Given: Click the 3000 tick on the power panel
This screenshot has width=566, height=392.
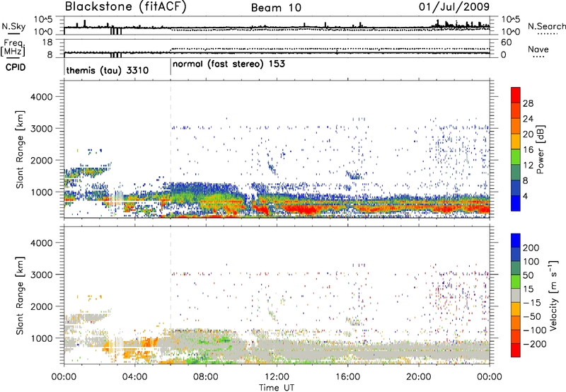Looking at the screenshot, I should [x=42, y=129].
